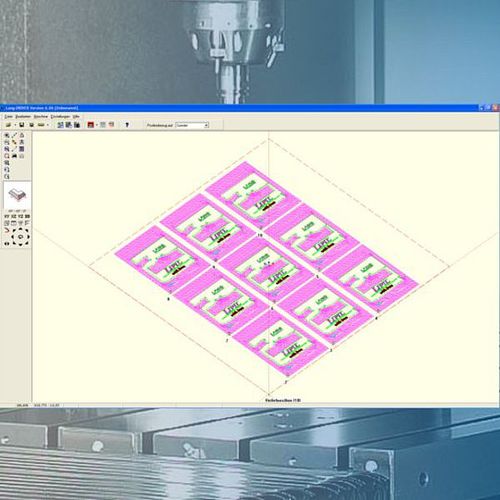Click the single icon in the palette's seventh row

click(x=7, y=177)
